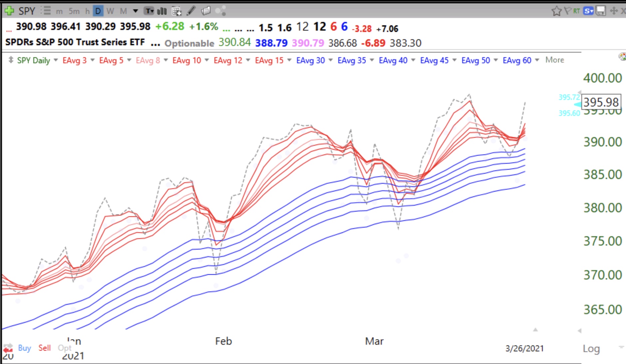The image size is (626, 364).
Task: Select the daily D timeframe
Action: click(98, 11)
